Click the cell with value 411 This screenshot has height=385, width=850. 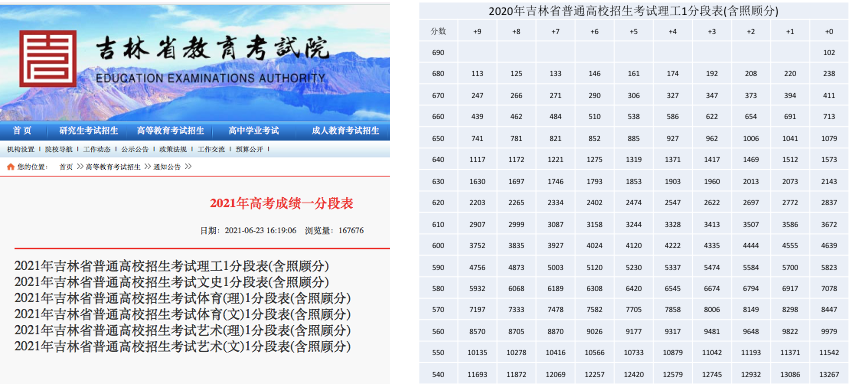point(829,95)
